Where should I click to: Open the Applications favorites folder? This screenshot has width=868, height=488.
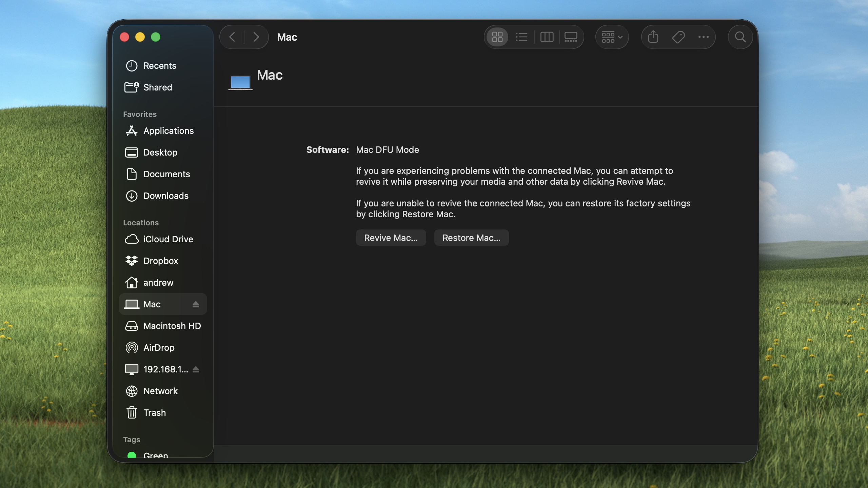tap(168, 131)
